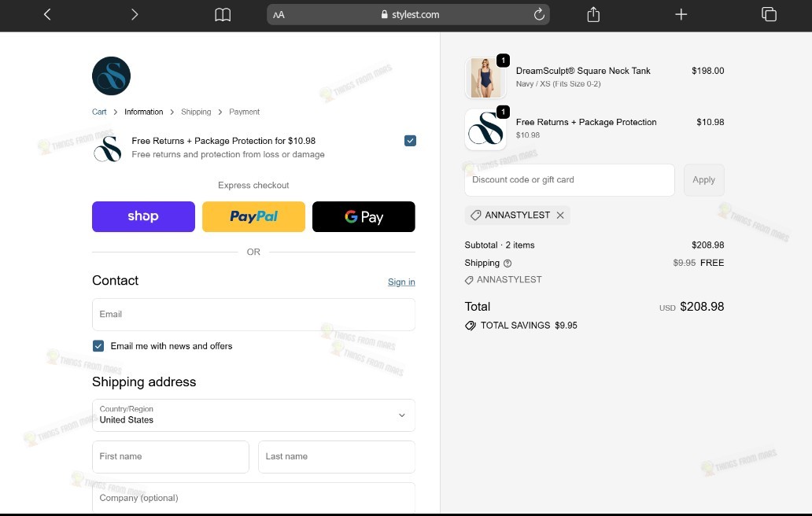Image resolution: width=812 pixels, height=516 pixels.
Task: Uncheck Free Returns + Package Protection checkbox
Action: tap(410, 141)
